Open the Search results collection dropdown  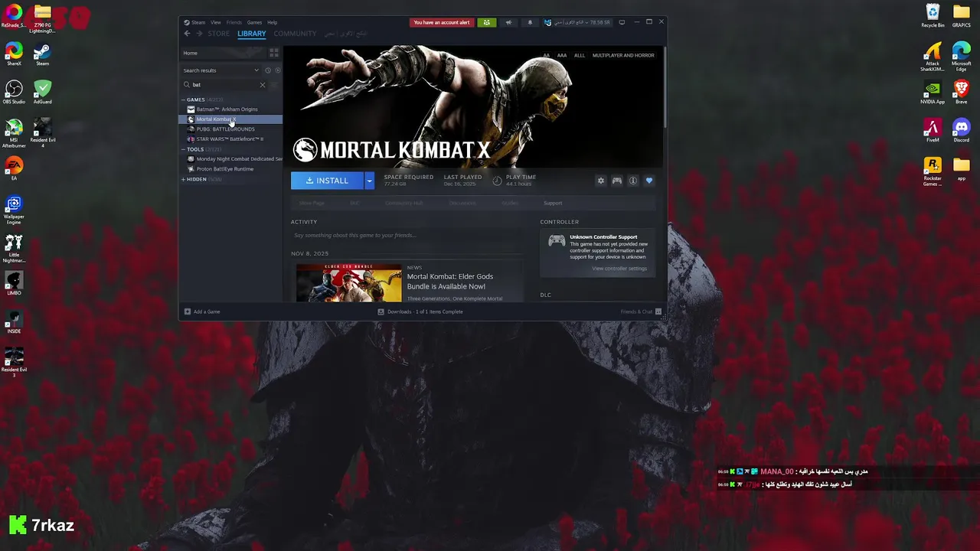221,70
